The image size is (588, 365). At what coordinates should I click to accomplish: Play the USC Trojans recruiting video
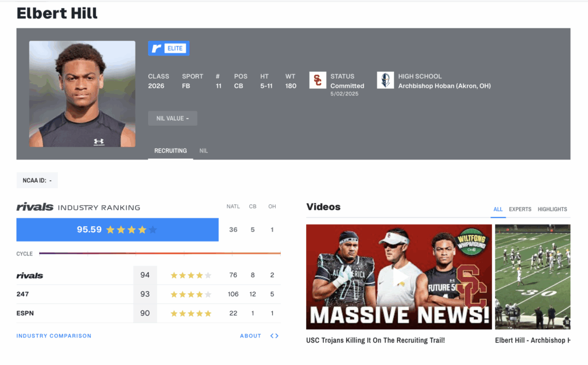point(399,277)
